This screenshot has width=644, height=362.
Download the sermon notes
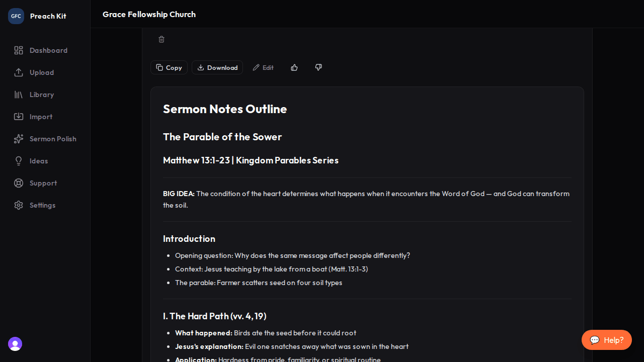click(x=217, y=67)
